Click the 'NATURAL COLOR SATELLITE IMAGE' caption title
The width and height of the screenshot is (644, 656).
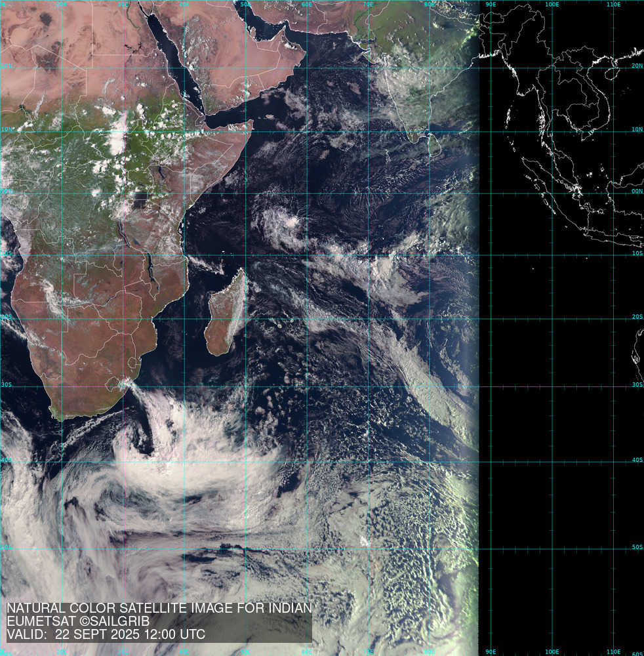coord(159,609)
